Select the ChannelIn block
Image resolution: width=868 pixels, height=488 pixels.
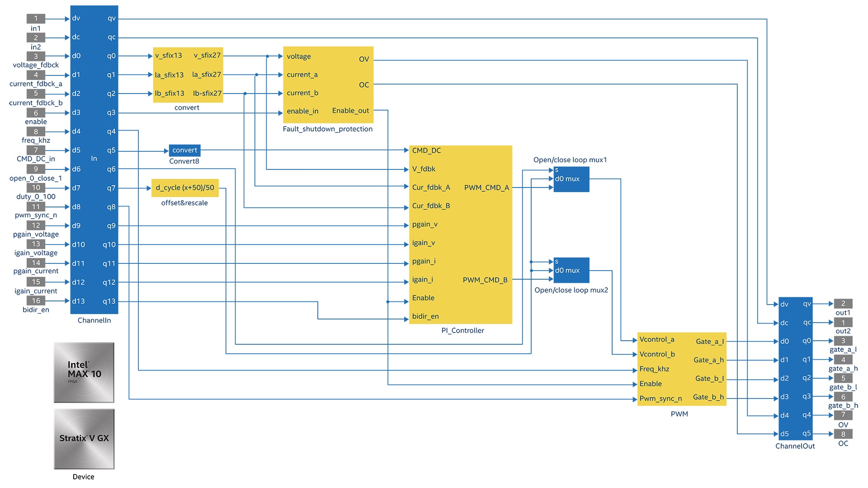click(x=94, y=158)
